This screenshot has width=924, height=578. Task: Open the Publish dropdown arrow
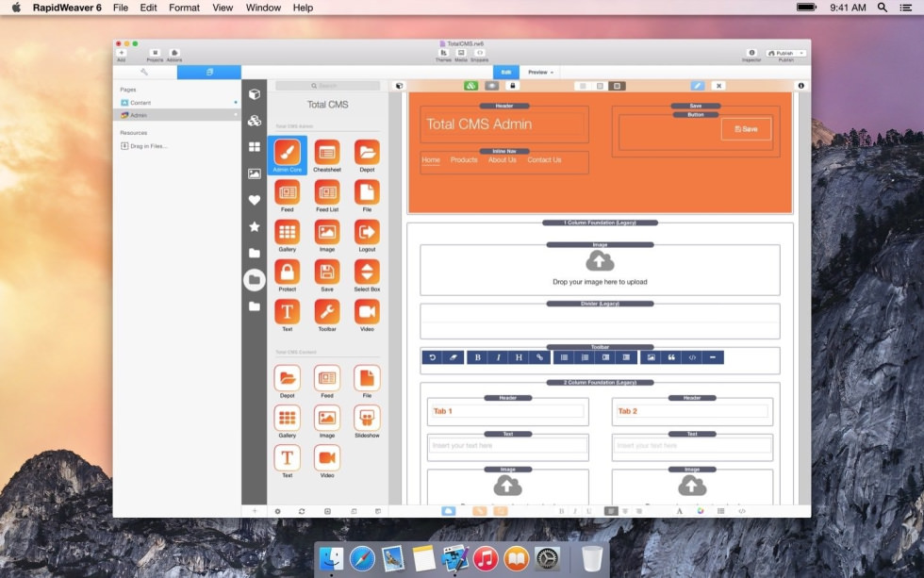(x=801, y=53)
